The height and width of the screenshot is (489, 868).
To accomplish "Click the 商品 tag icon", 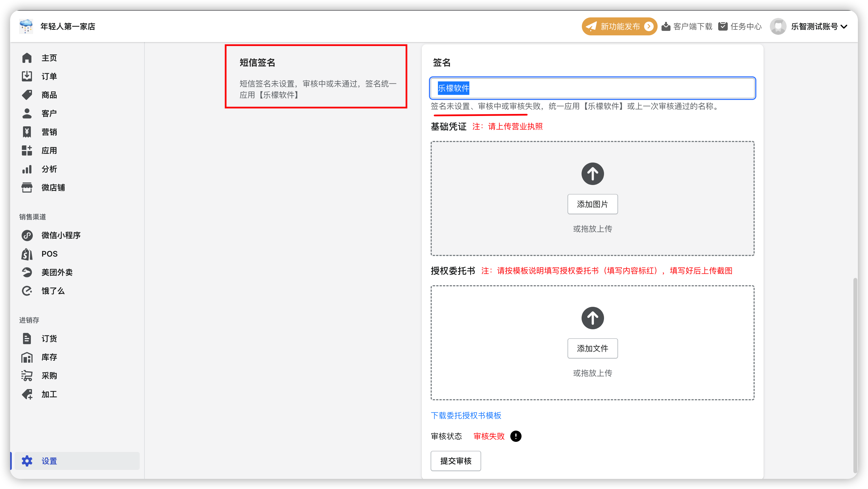I will pos(27,95).
